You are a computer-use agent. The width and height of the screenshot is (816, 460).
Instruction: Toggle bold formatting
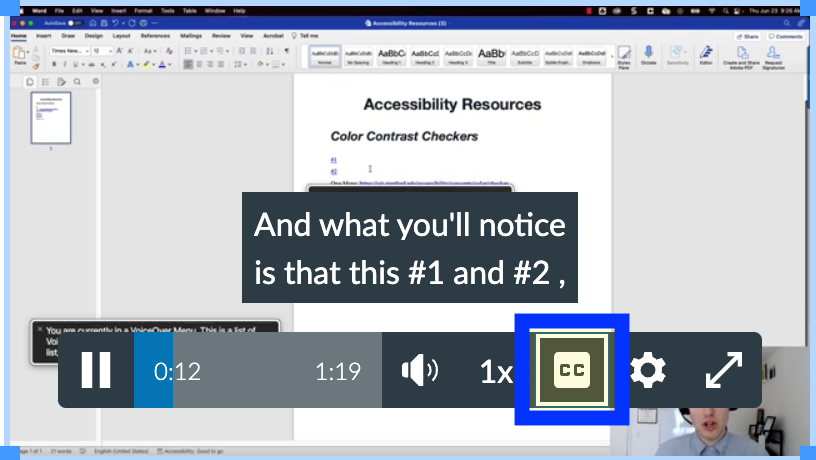(54, 65)
